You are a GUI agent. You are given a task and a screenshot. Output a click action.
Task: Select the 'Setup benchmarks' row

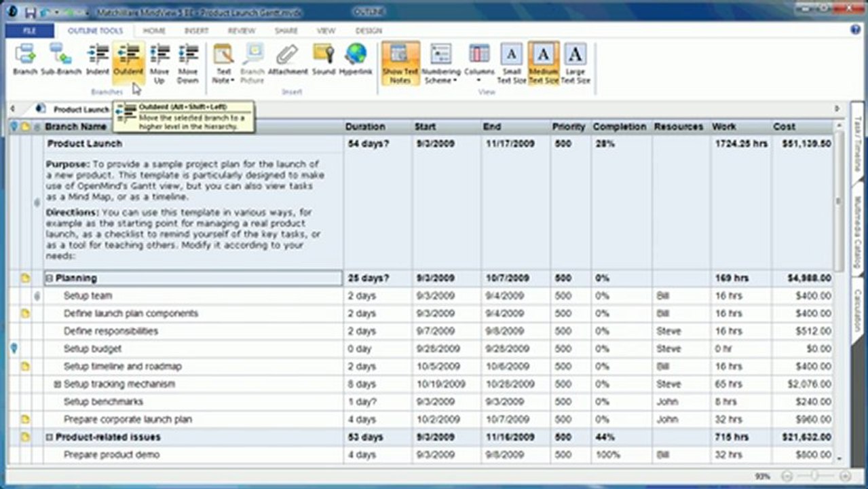(x=421, y=402)
